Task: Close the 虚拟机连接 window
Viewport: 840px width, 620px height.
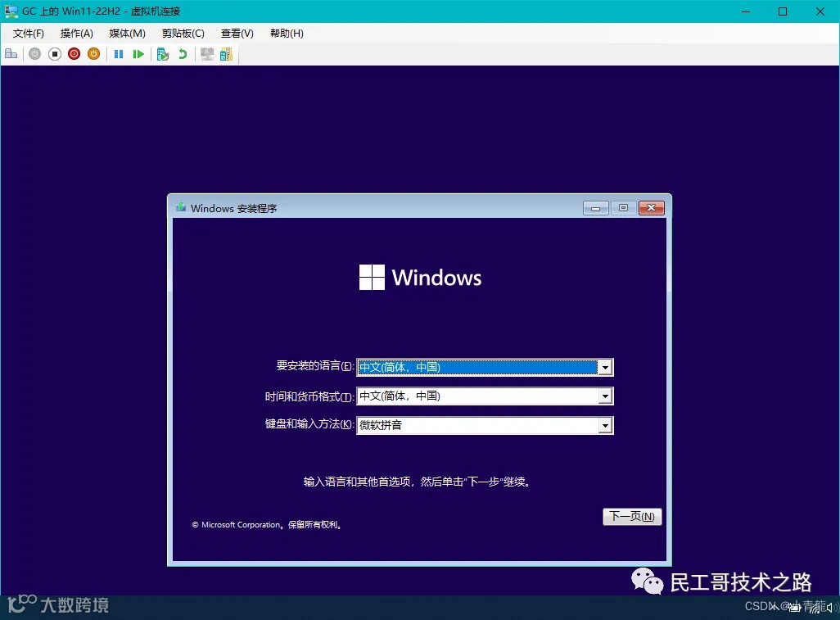Action: pos(820,11)
